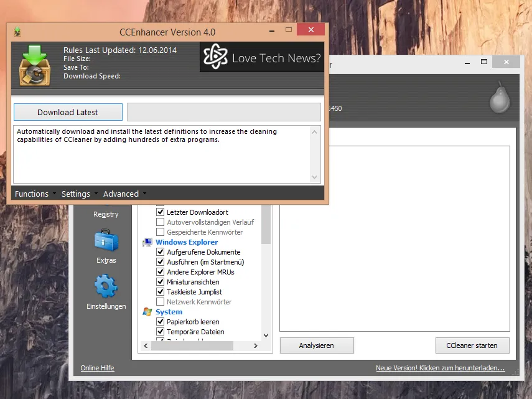Close the CCleaner window

(x=506, y=62)
